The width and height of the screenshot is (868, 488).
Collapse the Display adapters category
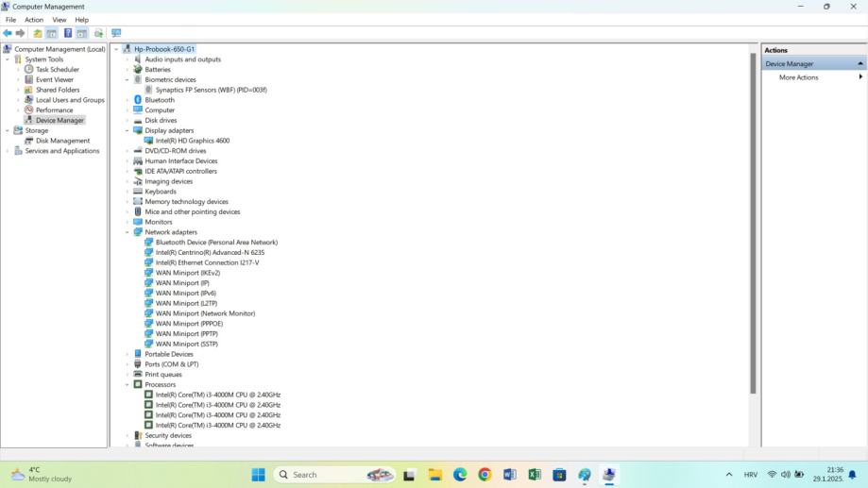pyautogui.click(x=127, y=130)
